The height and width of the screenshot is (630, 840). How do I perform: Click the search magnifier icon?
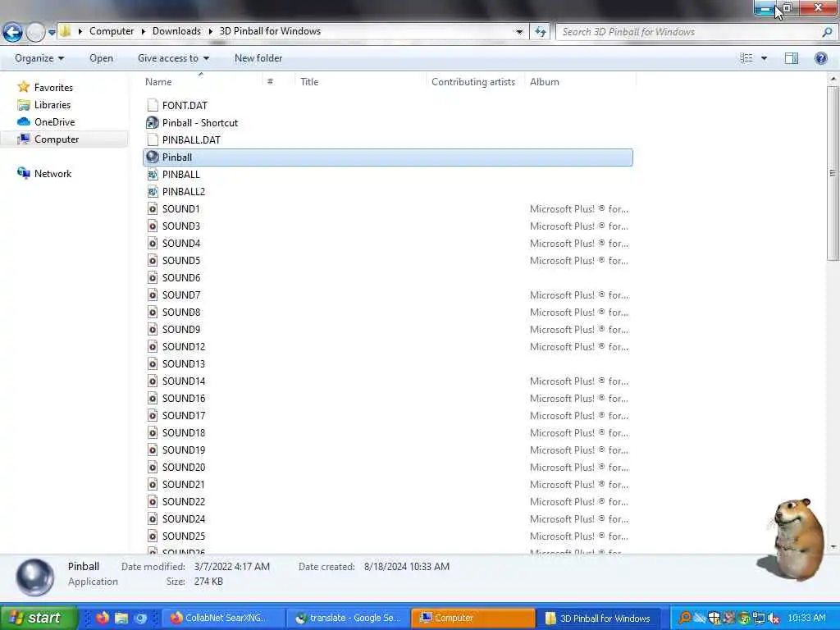tap(827, 32)
